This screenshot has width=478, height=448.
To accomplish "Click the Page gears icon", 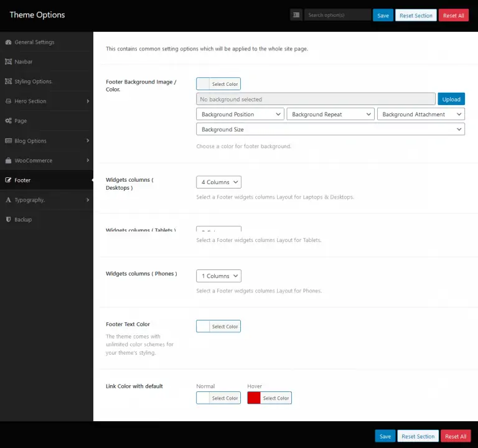I will [x=8, y=121].
